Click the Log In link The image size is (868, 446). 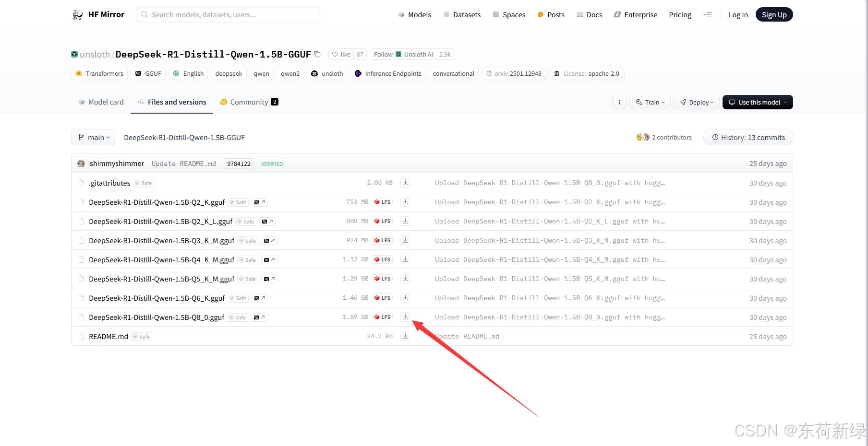click(x=738, y=15)
